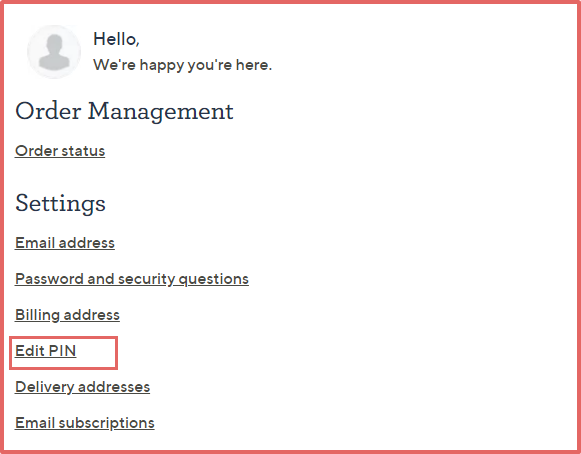
Task: Update password and security questions
Action: 132,279
